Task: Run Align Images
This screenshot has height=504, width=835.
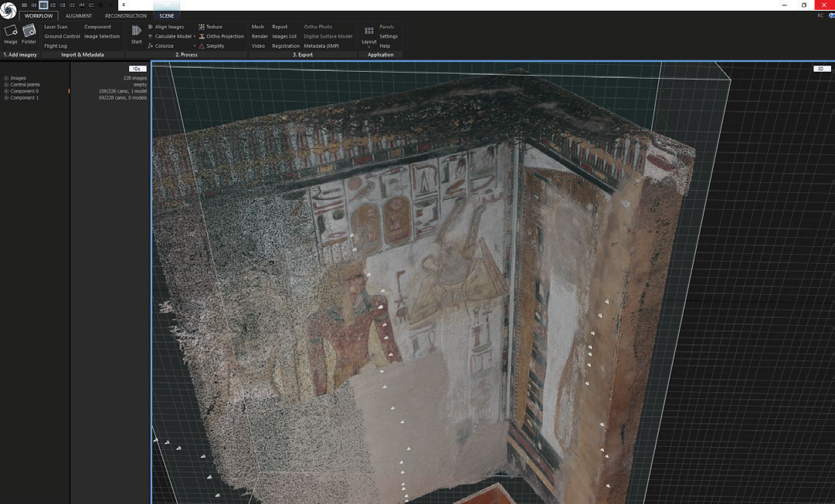Action: [165, 26]
